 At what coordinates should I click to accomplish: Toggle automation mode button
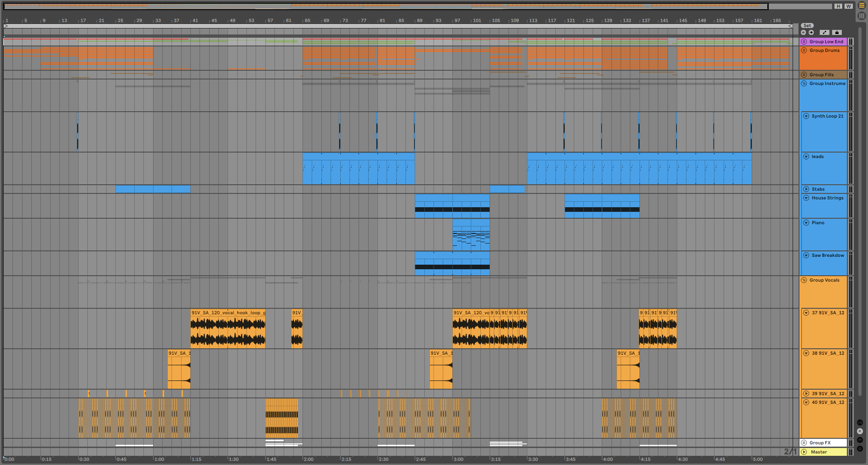(x=825, y=33)
